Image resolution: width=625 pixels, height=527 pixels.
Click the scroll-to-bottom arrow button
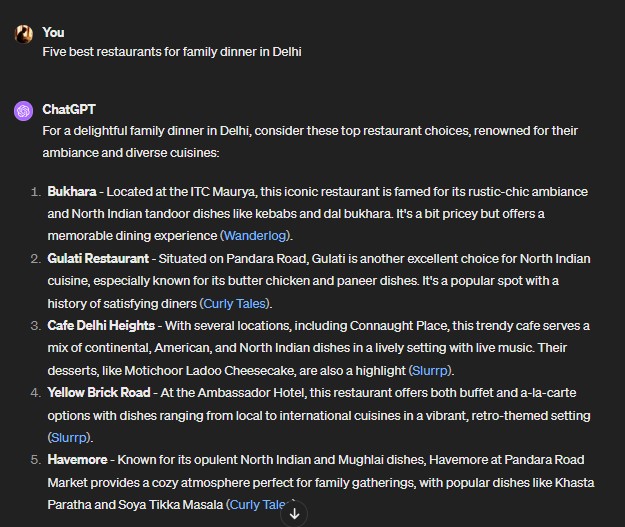pyautogui.click(x=294, y=512)
